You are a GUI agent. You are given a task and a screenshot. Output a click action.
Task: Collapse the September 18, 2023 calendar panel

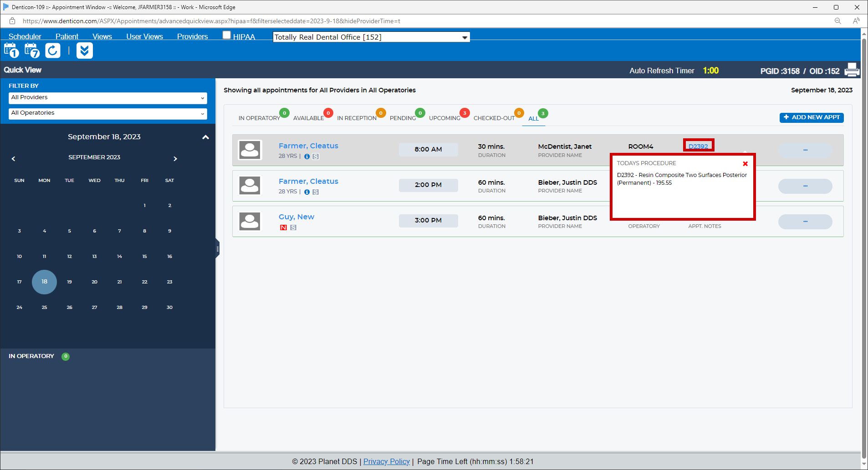pos(205,137)
